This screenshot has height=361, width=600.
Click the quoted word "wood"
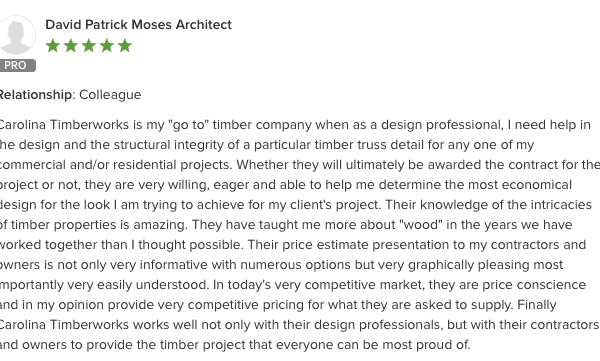[x=421, y=224]
